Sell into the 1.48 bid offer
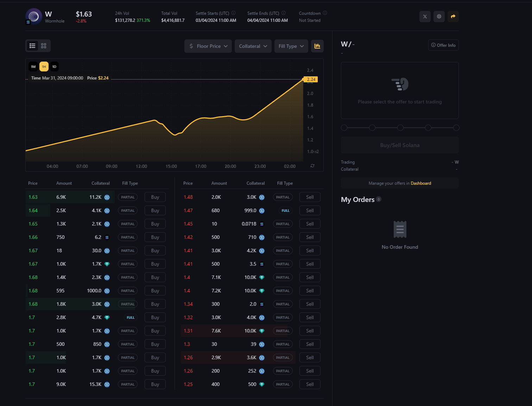Image resolution: width=532 pixels, height=406 pixels. 309,197
